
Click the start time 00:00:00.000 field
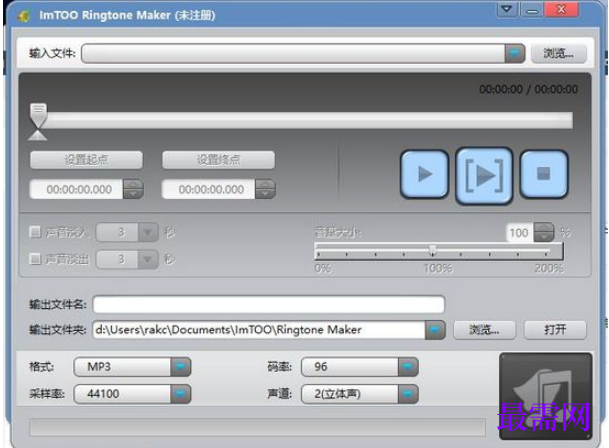point(77,189)
